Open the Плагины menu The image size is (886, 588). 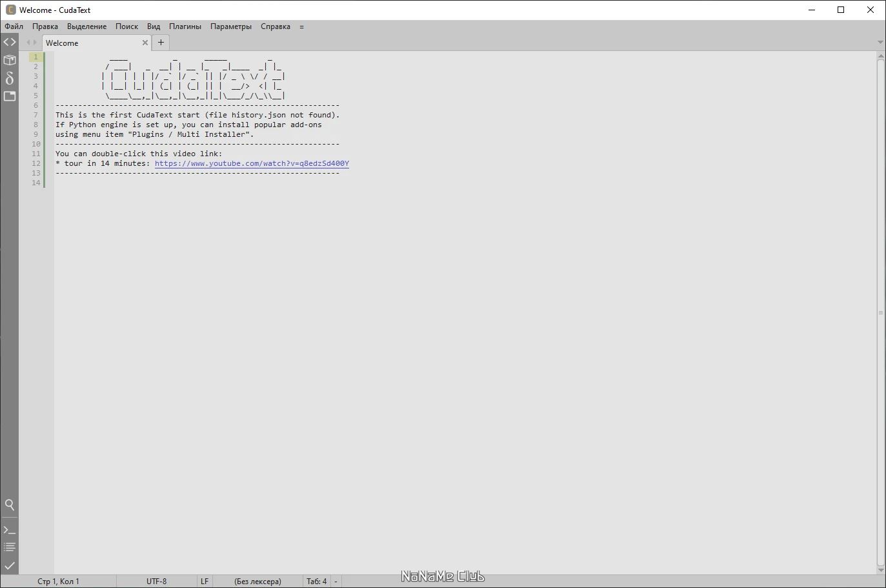tap(185, 26)
